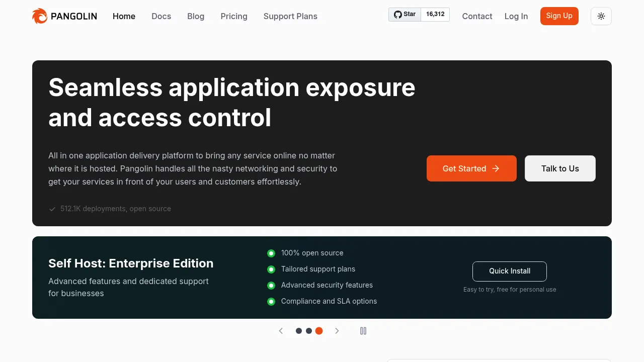The width and height of the screenshot is (644, 362).
Task: Toggle the light/dark theme sun icon
Action: coord(601,16)
